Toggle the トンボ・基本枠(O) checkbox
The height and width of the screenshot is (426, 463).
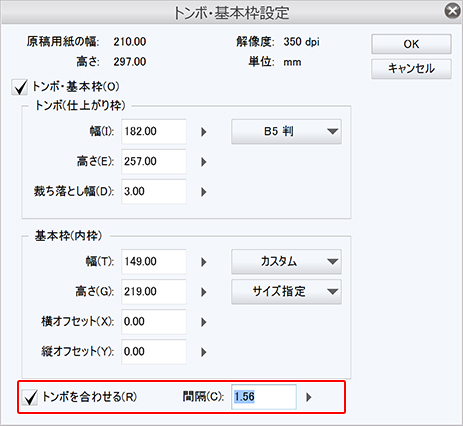[x=19, y=87]
